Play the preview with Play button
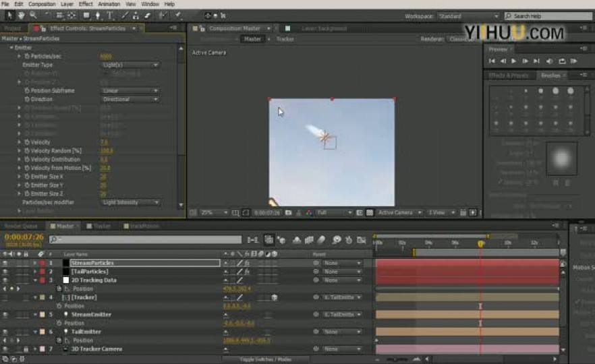The image size is (595, 364). [514, 61]
